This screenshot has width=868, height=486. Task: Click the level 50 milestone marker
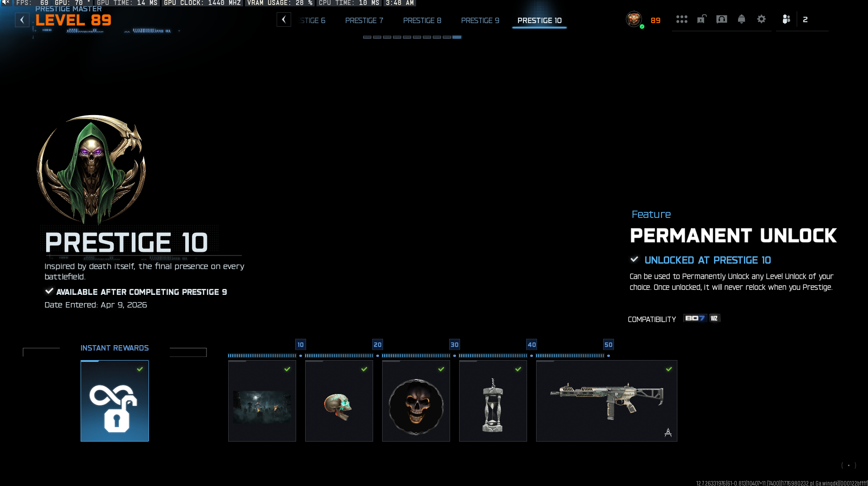[x=609, y=345]
